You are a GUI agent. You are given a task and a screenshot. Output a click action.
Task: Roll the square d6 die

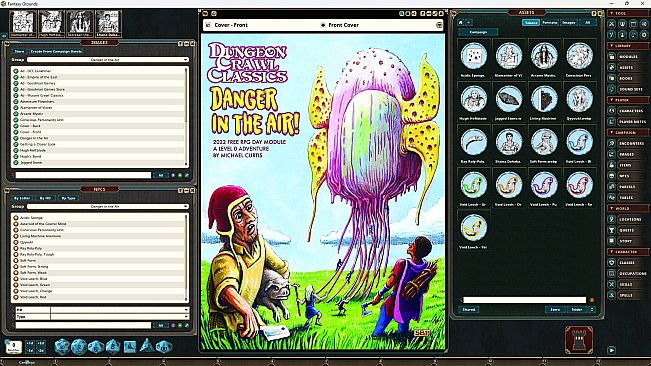tap(130, 346)
